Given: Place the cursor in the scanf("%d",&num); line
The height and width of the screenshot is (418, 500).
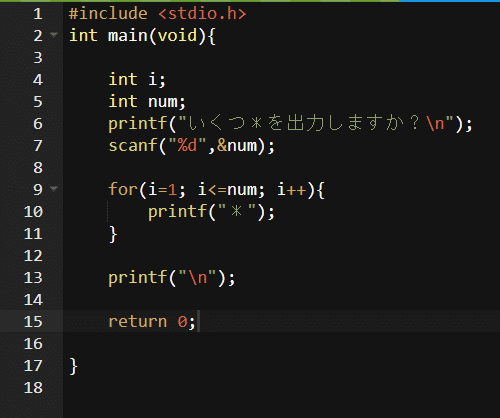Looking at the screenshot, I should (x=192, y=146).
